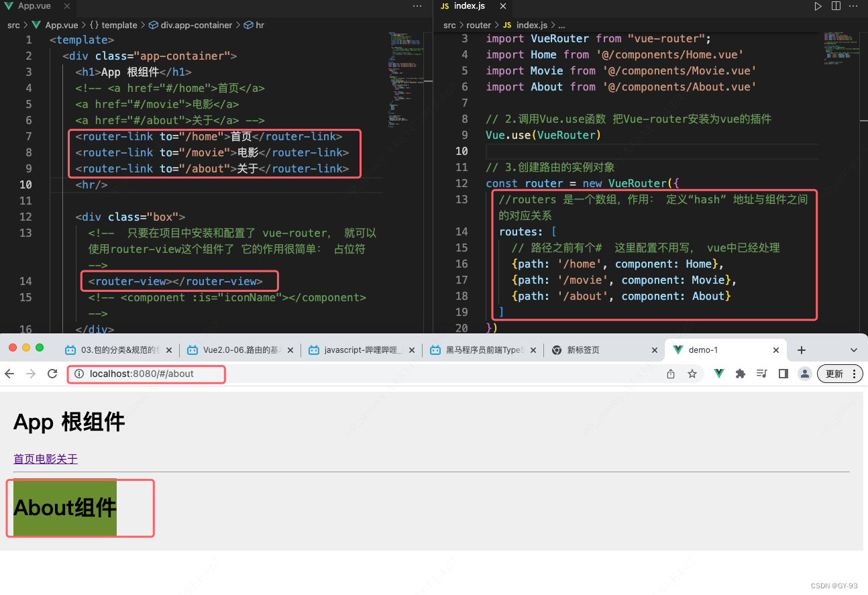868x595 pixels.
Task: Open media control playlist icon
Action: coord(761,374)
